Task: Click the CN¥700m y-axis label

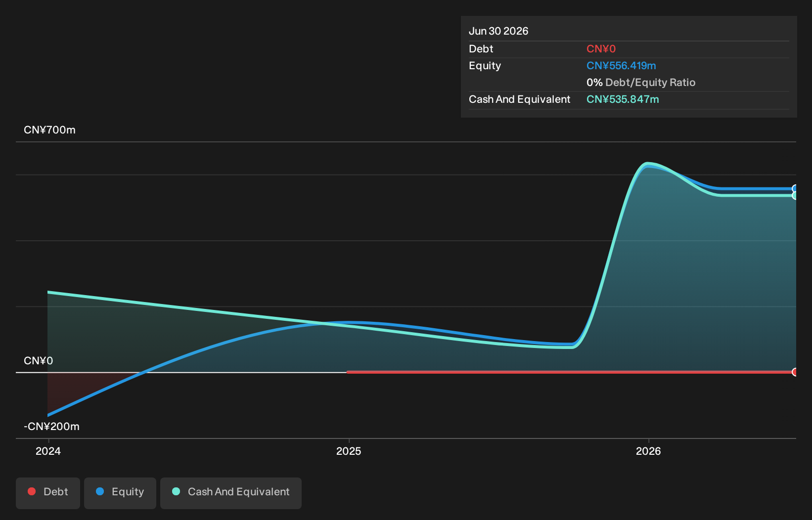Action: coord(49,130)
